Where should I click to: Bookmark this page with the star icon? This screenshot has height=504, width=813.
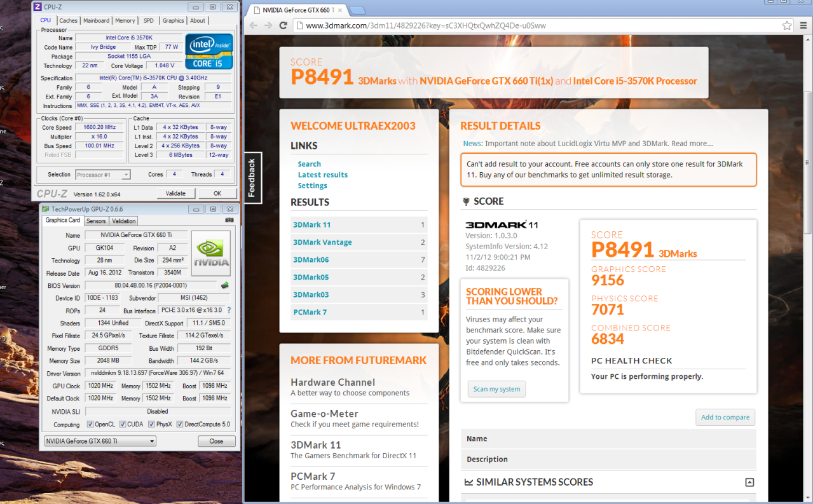point(787,25)
